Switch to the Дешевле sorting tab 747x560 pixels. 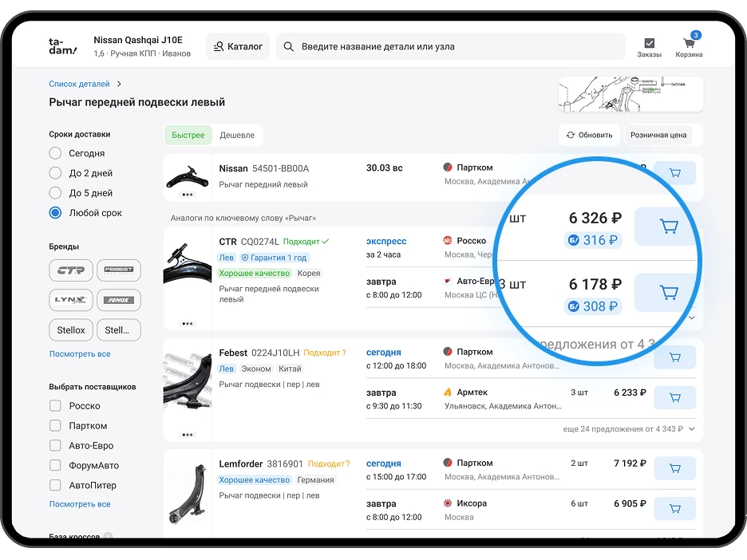237,136
